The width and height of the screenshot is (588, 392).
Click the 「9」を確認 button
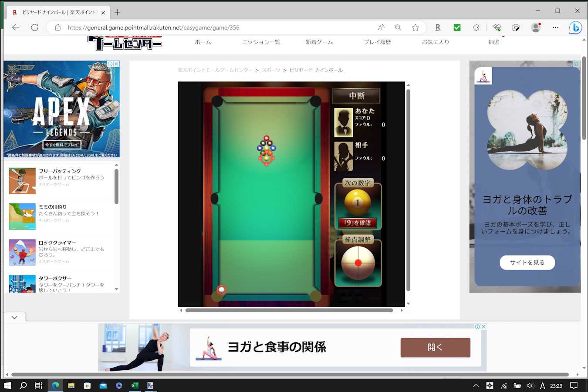pos(358,223)
